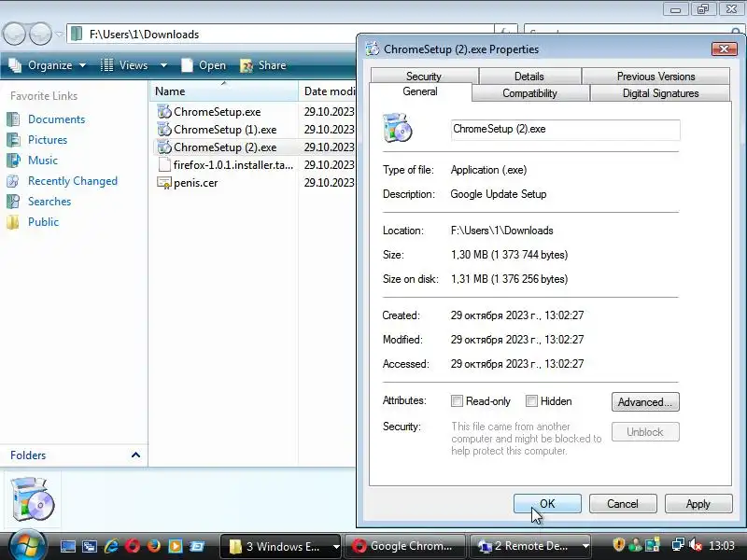Close the Properties dialog with X

click(725, 49)
